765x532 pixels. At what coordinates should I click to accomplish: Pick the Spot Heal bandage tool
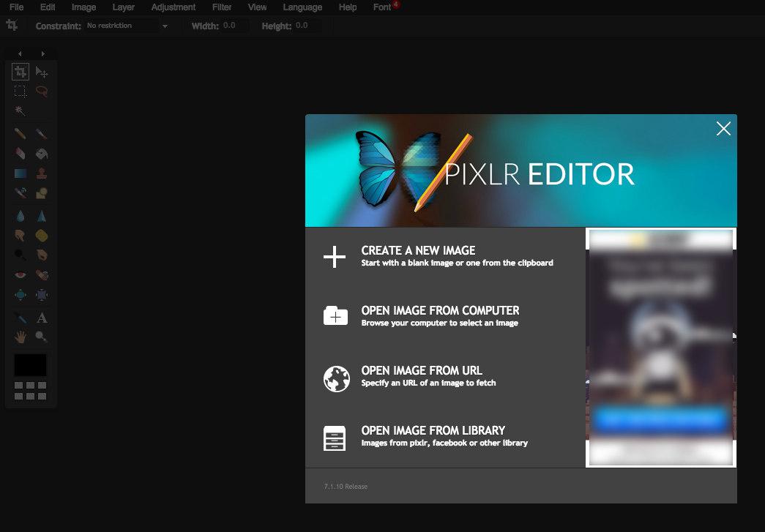(x=42, y=275)
